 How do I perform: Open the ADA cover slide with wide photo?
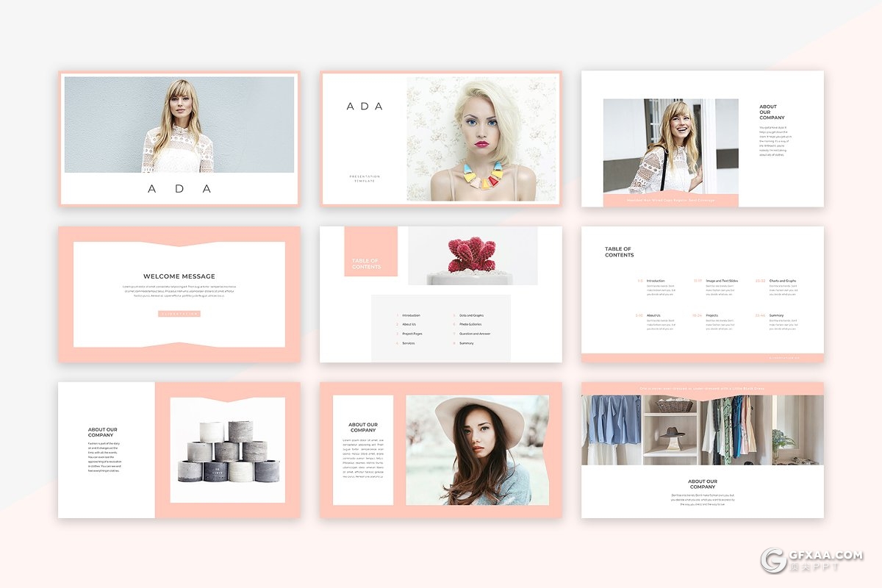click(x=179, y=138)
